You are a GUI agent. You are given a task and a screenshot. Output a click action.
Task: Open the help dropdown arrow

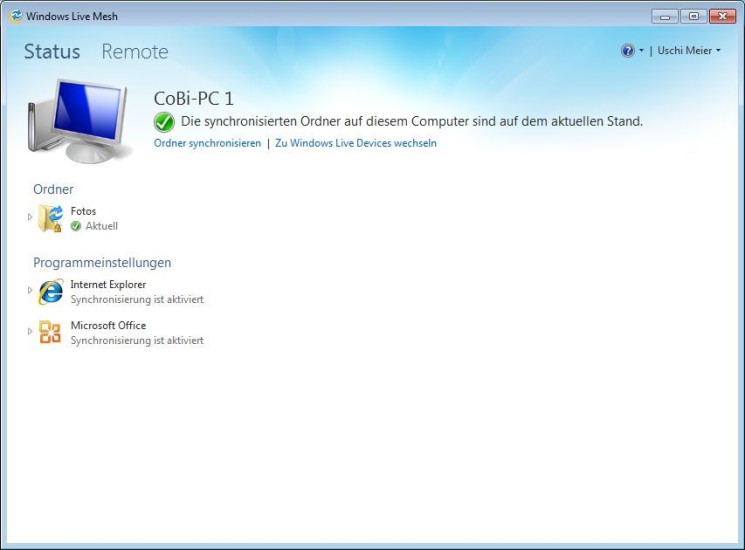(641, 50)
